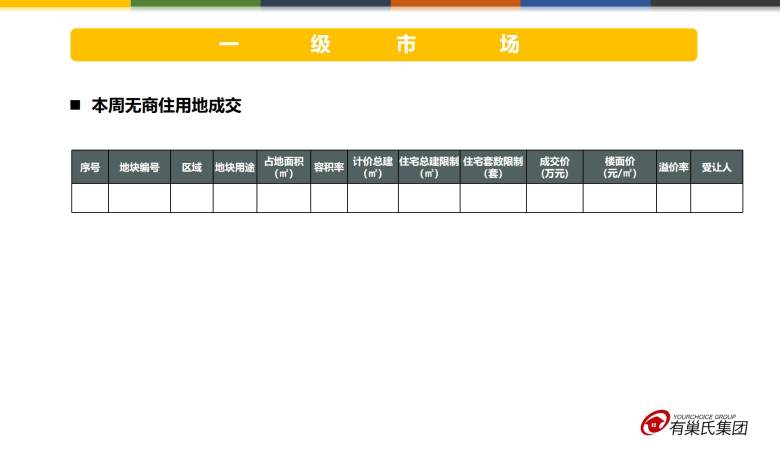Click the 地块用途 column header

click(x=235, y=167)
